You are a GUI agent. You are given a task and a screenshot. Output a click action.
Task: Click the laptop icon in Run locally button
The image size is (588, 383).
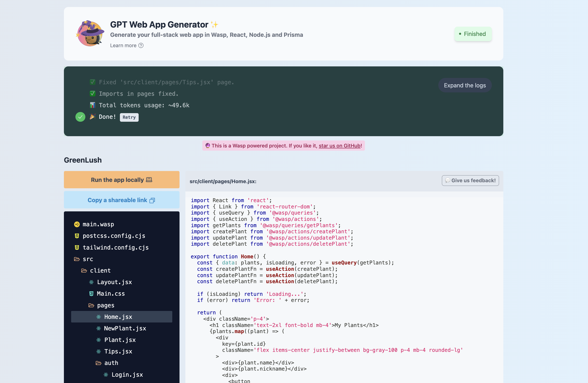(x=149, y=180)
